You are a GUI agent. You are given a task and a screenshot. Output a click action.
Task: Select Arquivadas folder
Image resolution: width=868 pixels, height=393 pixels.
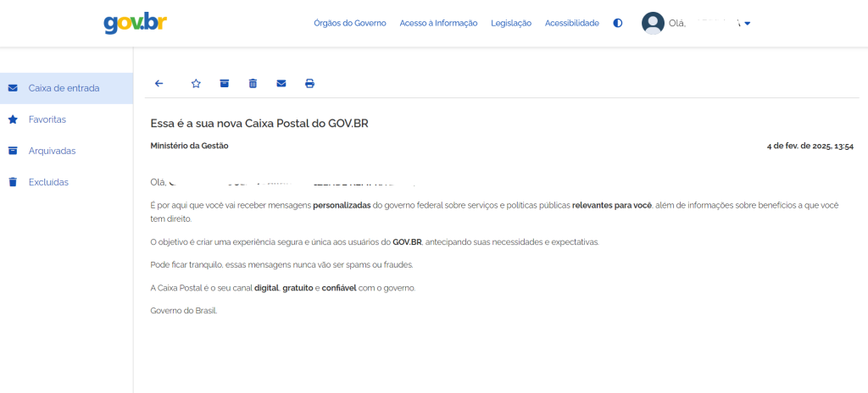click(66, 151)
